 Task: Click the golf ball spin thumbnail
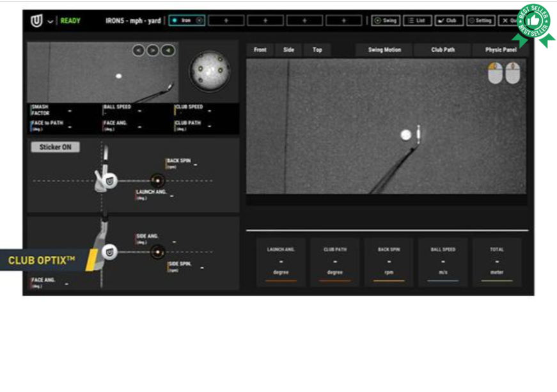210,69
